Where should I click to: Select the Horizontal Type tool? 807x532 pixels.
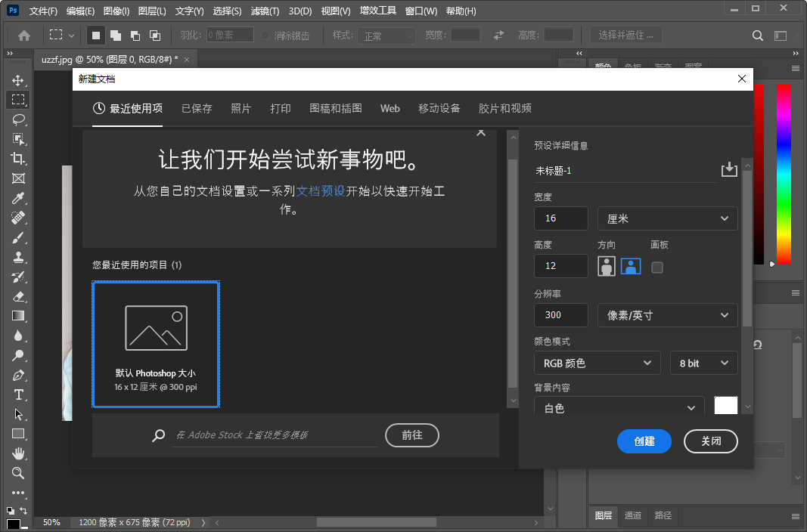click(18, 394)
